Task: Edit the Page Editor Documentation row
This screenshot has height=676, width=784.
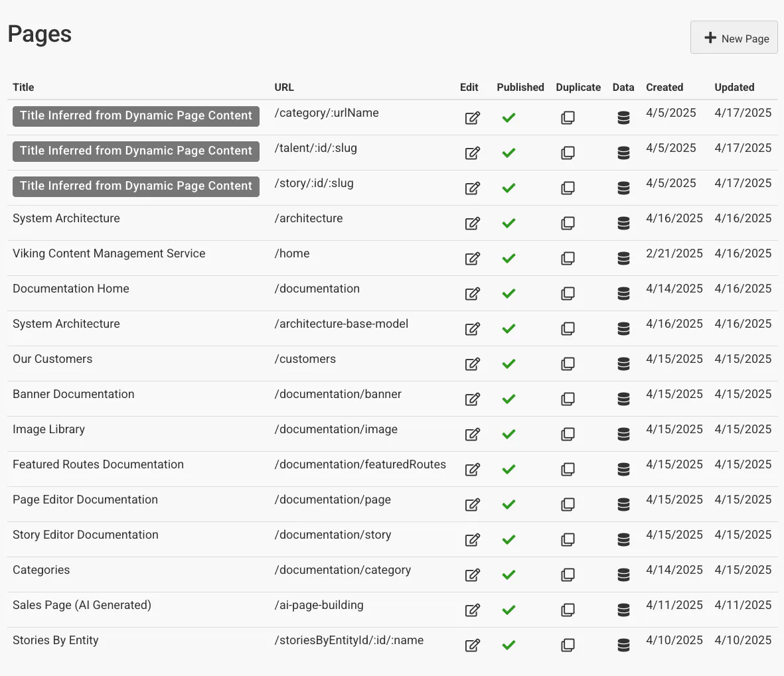Action: (472, 504)
